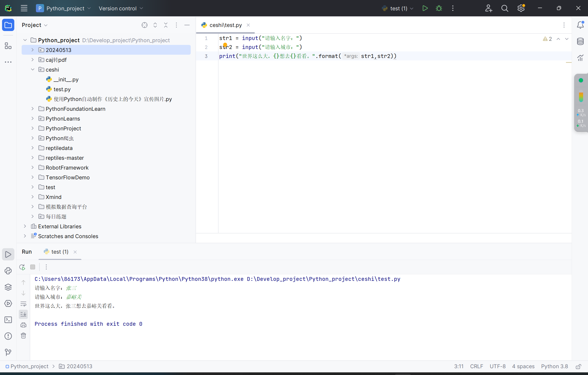Expand all in Project panel

(155, 25)
